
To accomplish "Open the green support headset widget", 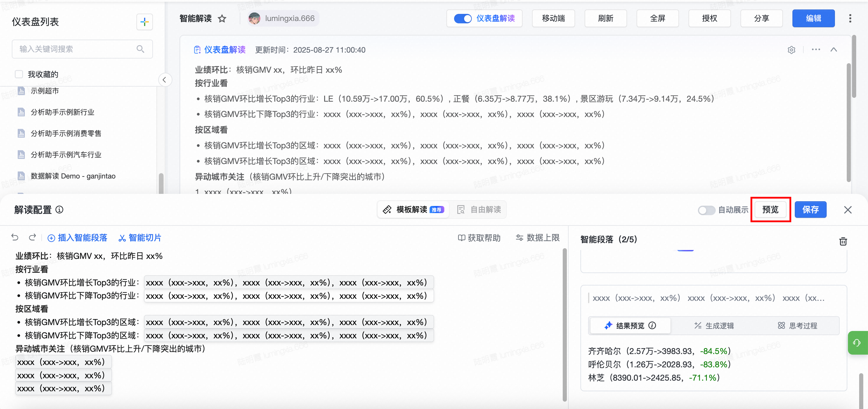I will coord(857,343).
